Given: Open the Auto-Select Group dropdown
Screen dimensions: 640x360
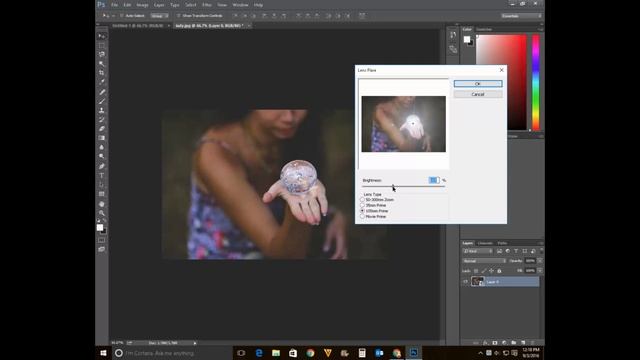Looking at the screenshot, I should (159, 16).
